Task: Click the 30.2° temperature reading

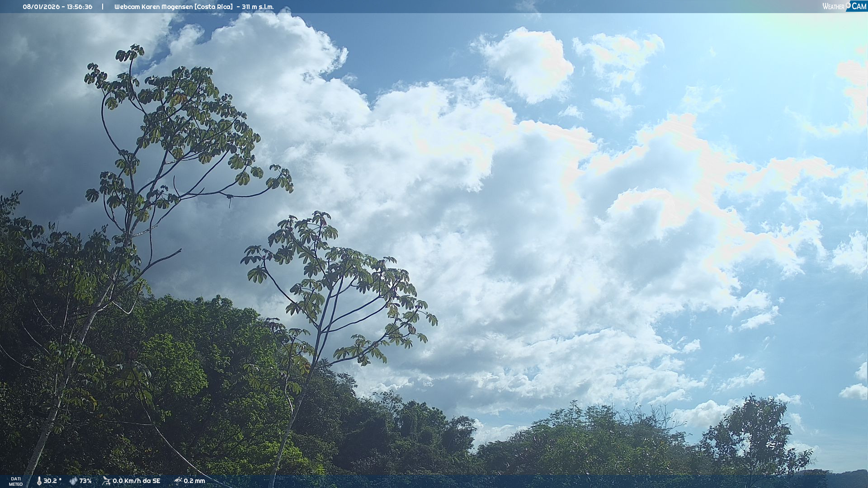Action: click(x=52, y=481)
